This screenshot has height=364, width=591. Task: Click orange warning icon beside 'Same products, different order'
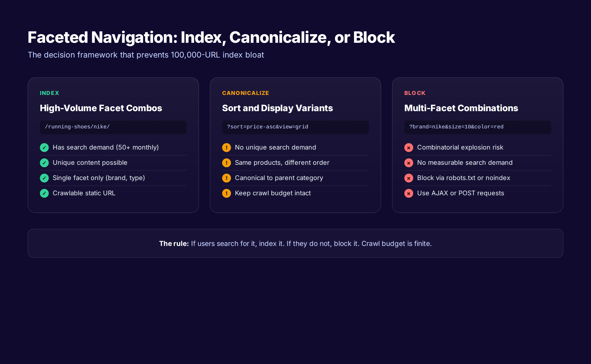point(227,163)
